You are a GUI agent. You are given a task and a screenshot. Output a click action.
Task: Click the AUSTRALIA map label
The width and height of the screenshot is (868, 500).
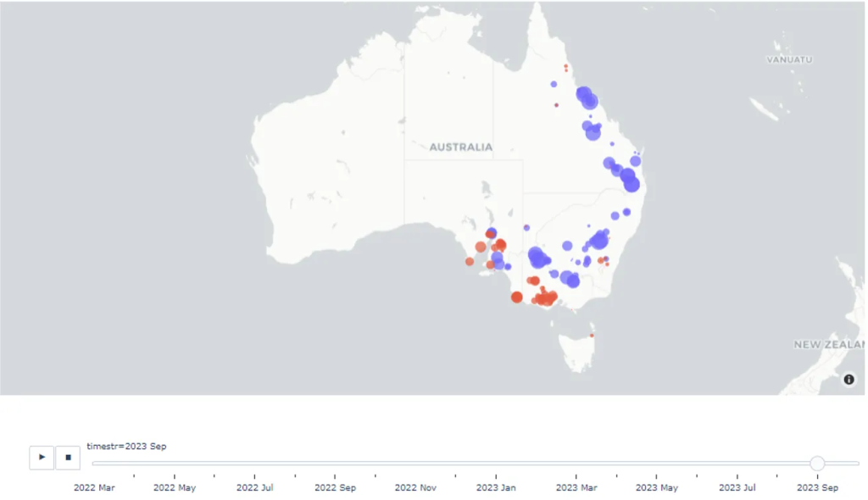pos(460,147)
